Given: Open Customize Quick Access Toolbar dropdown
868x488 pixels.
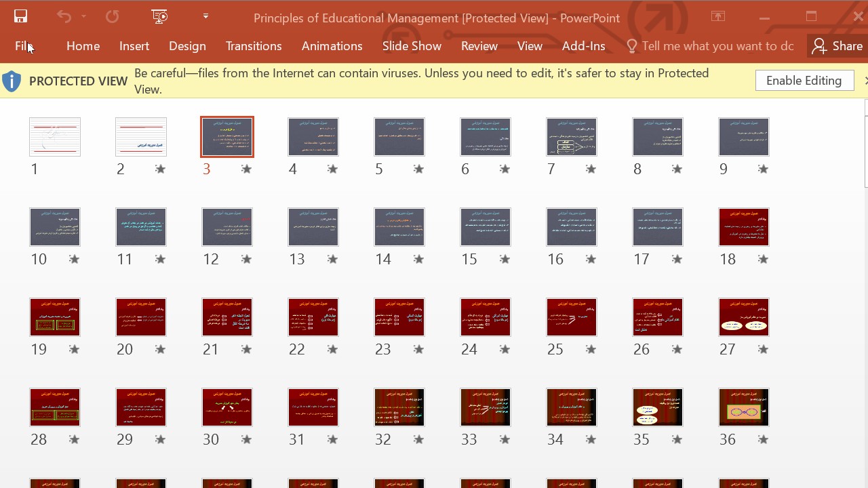Looking at the screenshot, I should point(205,16).
